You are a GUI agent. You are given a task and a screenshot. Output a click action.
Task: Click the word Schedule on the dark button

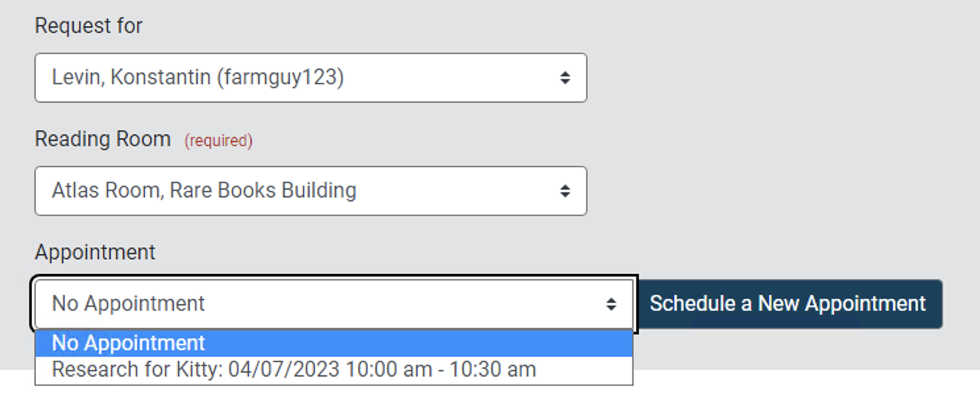click(x=691, y=304)
